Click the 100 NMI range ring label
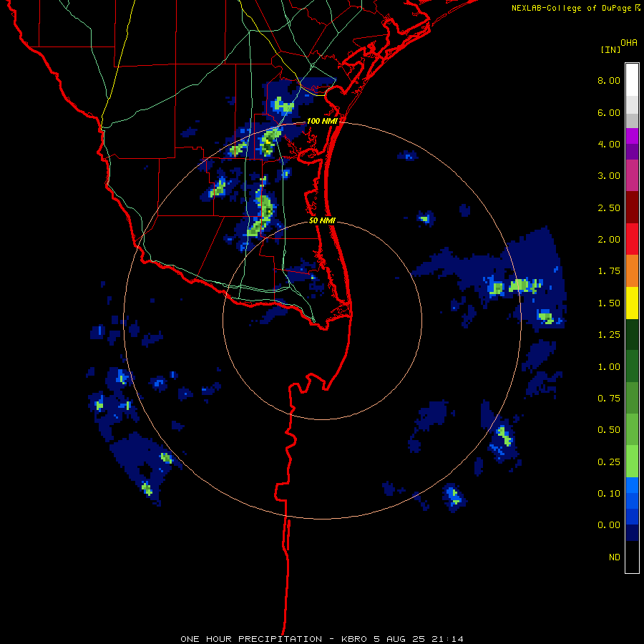The image size is (644, 644). tap(322, 121)
